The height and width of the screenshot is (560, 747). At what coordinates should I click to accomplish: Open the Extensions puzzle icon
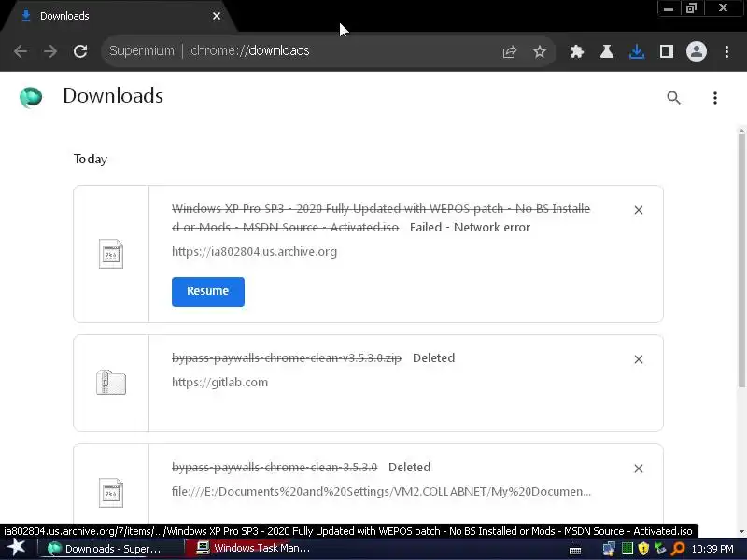(x=577, y=51)
